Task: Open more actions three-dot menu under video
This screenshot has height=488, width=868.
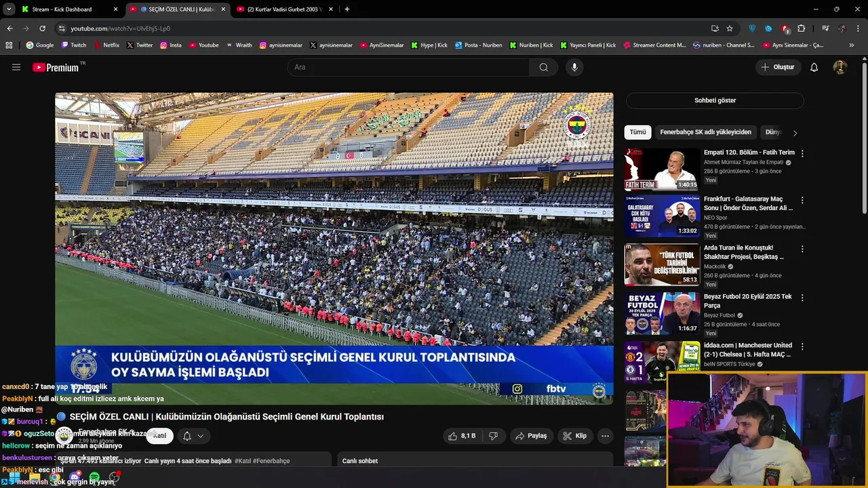Action: click(x=605, y=436)
